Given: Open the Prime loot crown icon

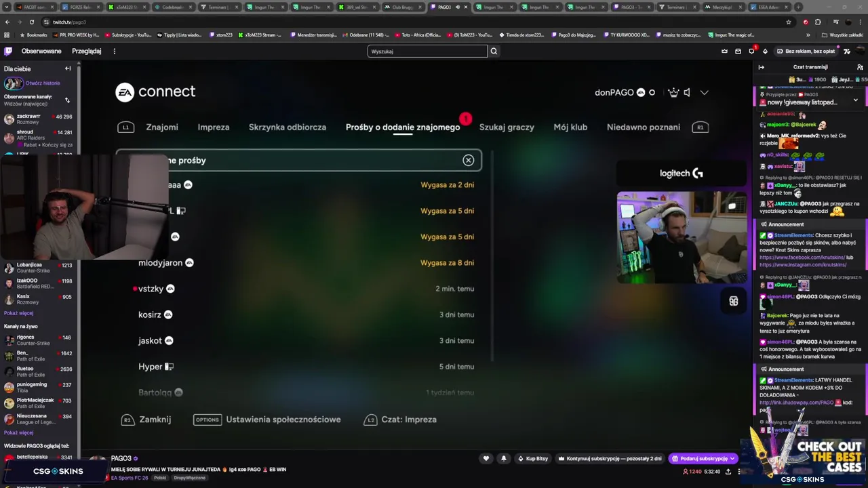Looking at the screenshot, I should tap(724, 51).
